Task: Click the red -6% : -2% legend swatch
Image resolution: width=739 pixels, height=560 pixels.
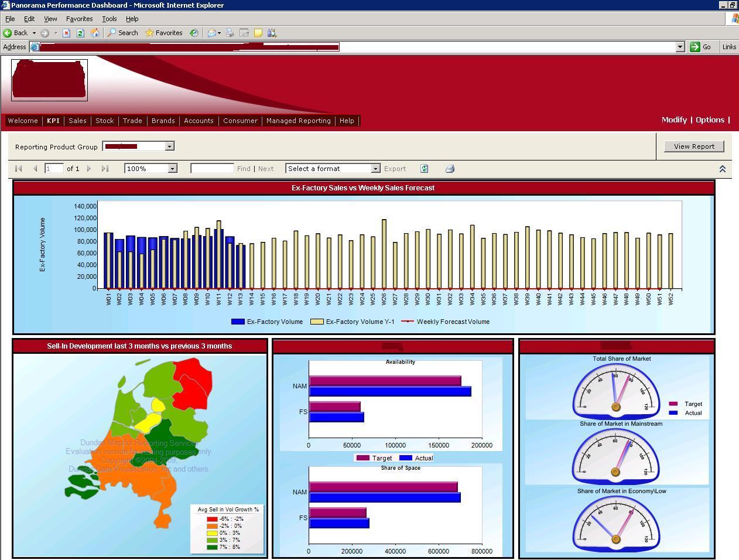Action: pyautogui.click(x=211, y=519)
